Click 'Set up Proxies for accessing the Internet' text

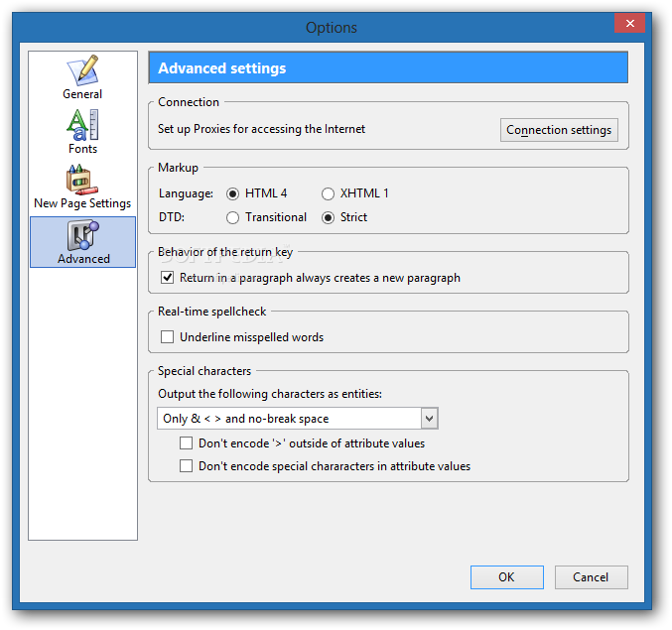[x=261, y=129]
